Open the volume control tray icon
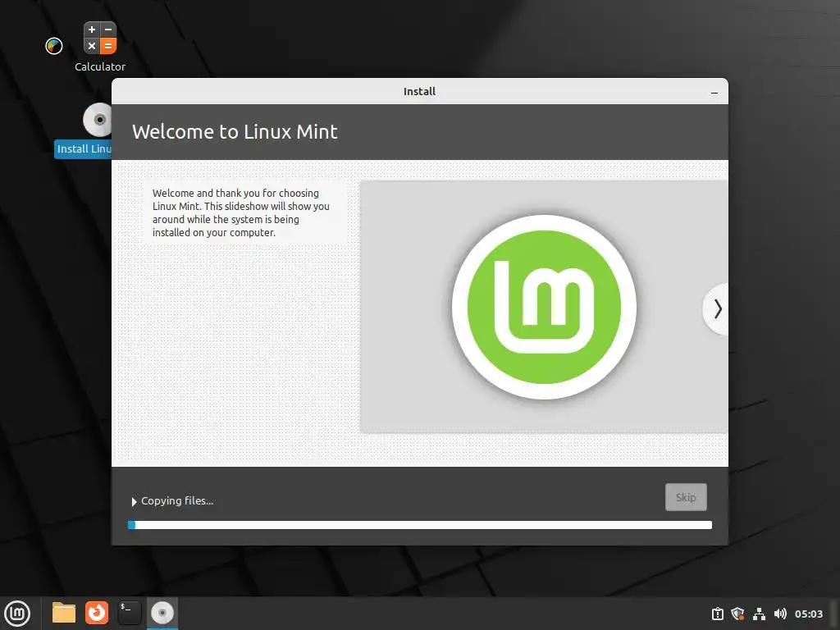 (x=780, y=614)
